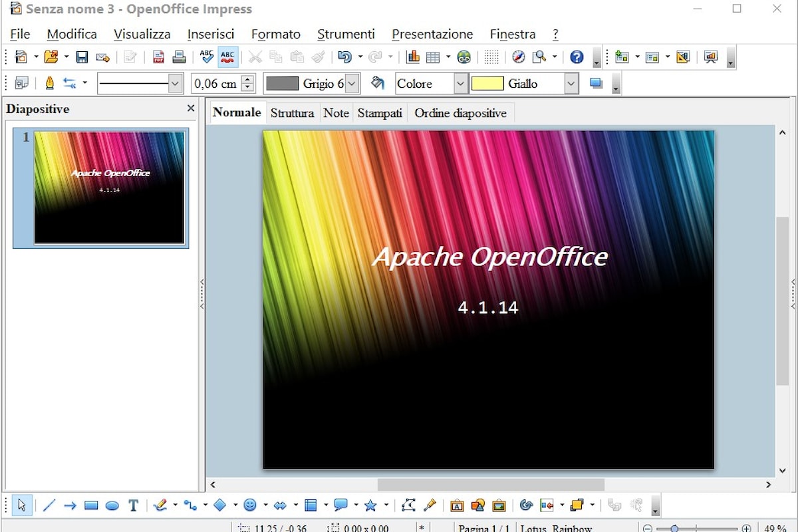The height and width of the screenshot is (532, 798).
Task: Select the Line drawing tool
Action: pos(49,505)
